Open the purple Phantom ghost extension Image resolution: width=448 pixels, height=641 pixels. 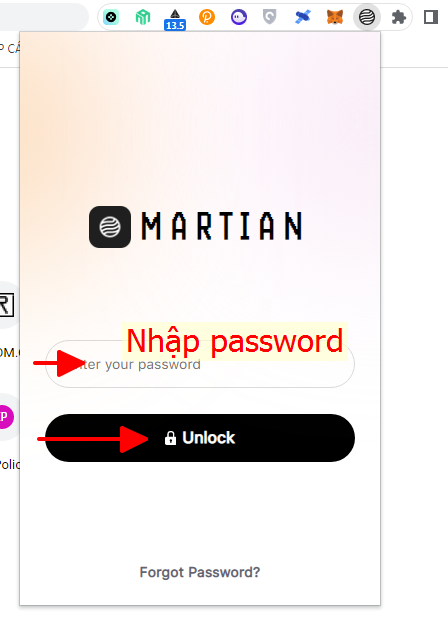pyautogui.click(x=239, y=17)
